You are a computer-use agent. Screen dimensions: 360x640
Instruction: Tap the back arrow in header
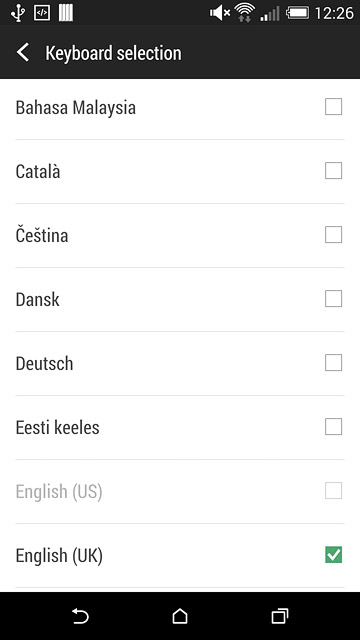pyautogui.click(x=23, y=53)
